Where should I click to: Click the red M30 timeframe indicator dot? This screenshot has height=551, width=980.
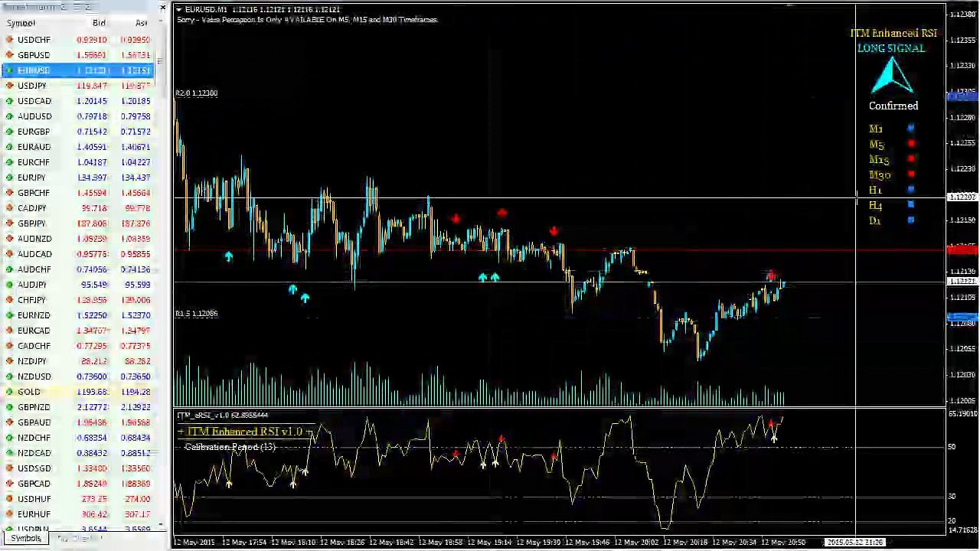910,174
